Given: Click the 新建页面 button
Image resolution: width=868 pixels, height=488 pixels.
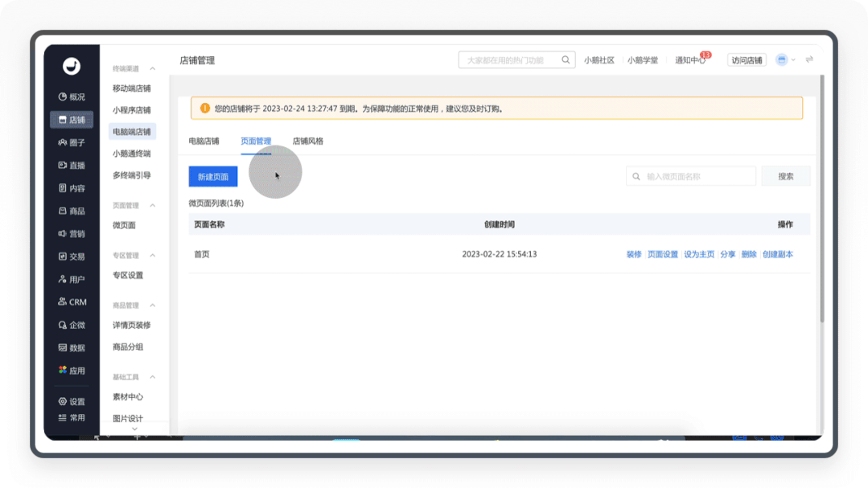Looking at the screenshot, I should (x=213, y=177).
